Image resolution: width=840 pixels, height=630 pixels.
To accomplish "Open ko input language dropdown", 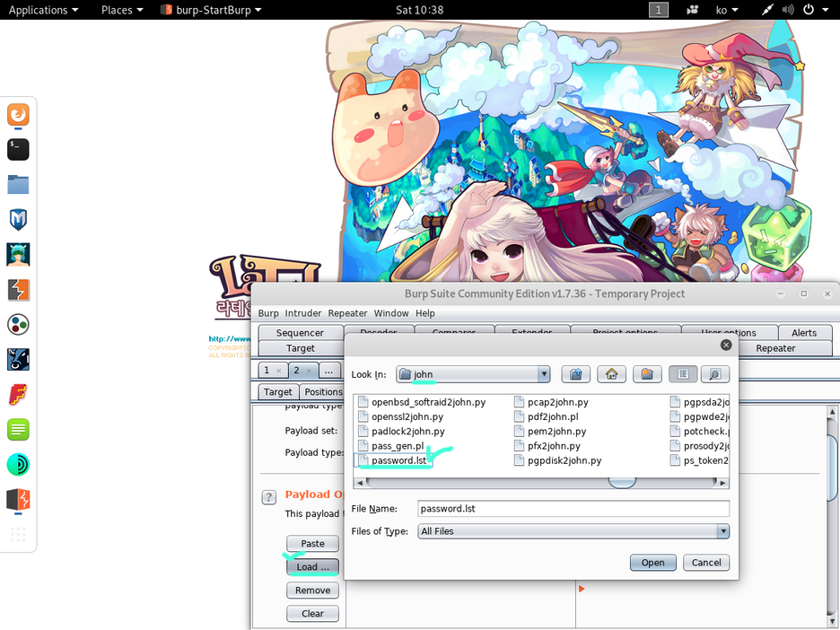I will click(x=726, y=10).
